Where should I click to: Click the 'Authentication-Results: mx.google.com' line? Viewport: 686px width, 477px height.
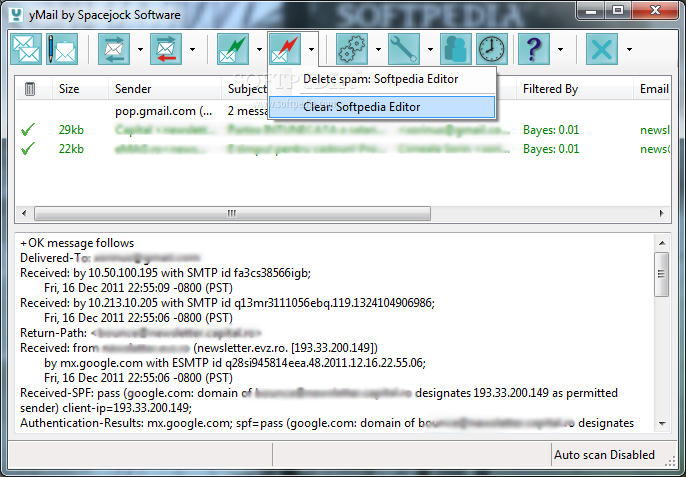click(327, 423)
